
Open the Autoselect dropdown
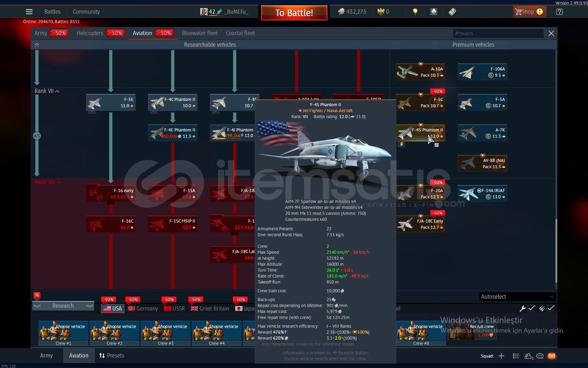pyautogui.click(x=517, y=297)
